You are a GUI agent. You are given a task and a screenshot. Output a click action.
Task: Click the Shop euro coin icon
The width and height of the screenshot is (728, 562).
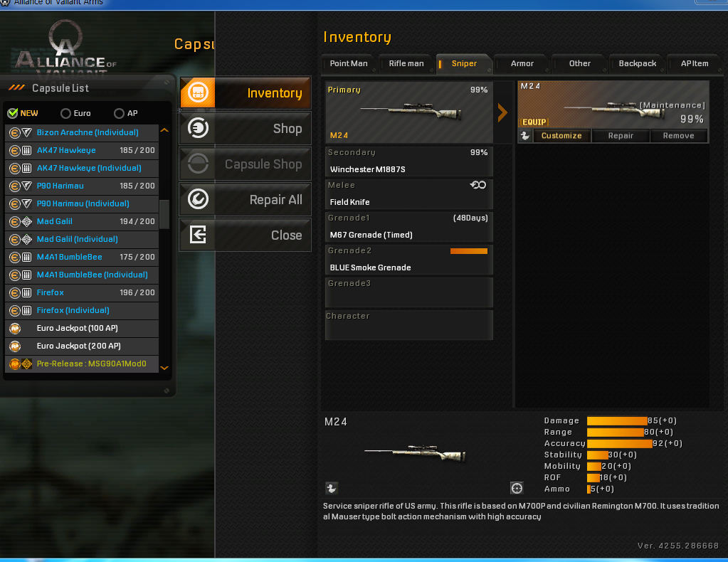point(198,128)
